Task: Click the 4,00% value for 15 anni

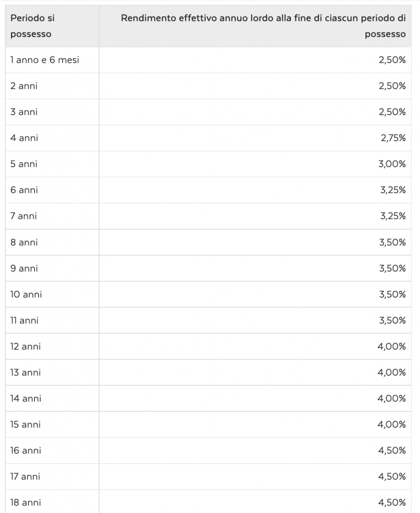Action: point(391,424)
